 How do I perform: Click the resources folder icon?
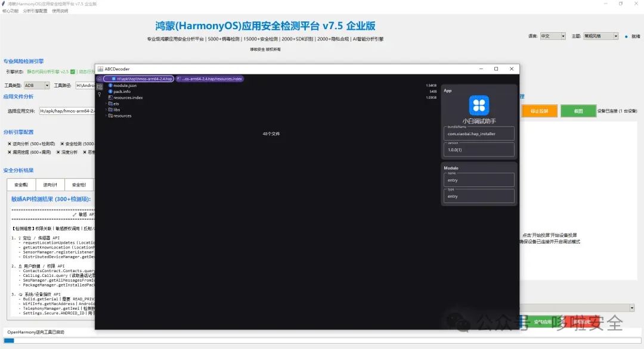coord(110,116)
